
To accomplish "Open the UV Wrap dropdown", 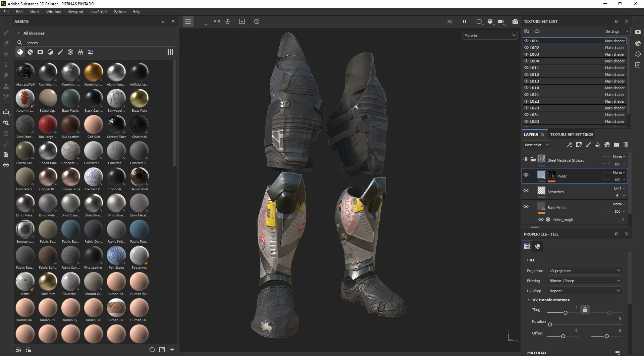I will [585, 291].
